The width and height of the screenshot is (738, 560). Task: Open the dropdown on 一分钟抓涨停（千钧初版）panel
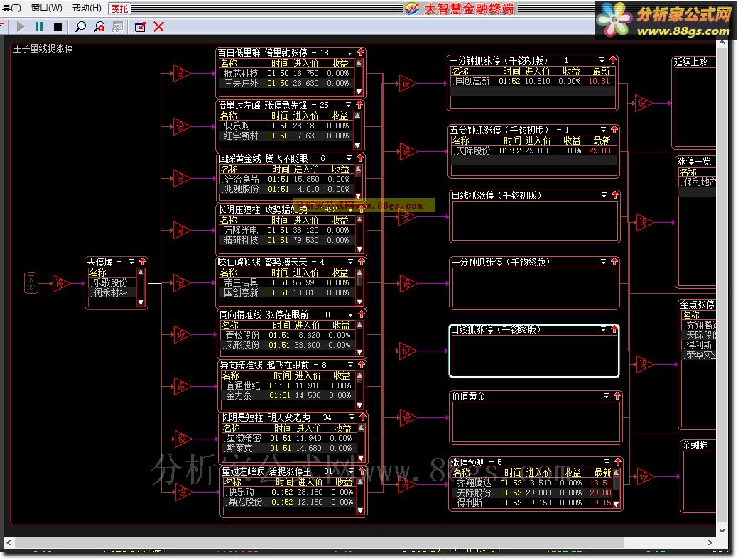602,60
